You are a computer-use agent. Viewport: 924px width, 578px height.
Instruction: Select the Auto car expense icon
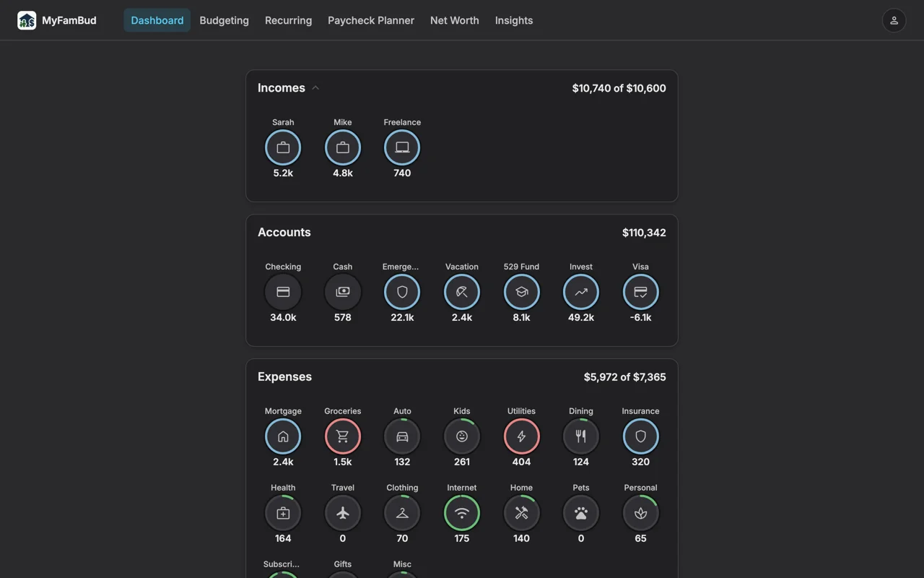[402, 436]
